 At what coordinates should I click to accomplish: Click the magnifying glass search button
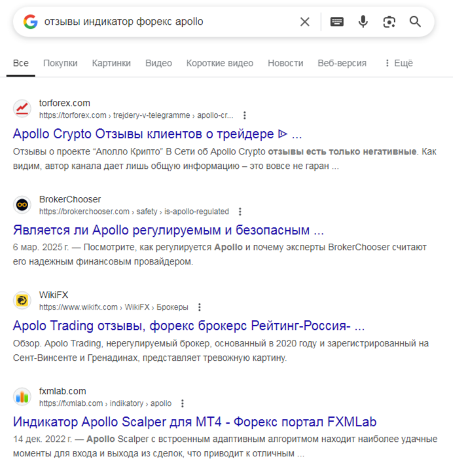[415, 22]
